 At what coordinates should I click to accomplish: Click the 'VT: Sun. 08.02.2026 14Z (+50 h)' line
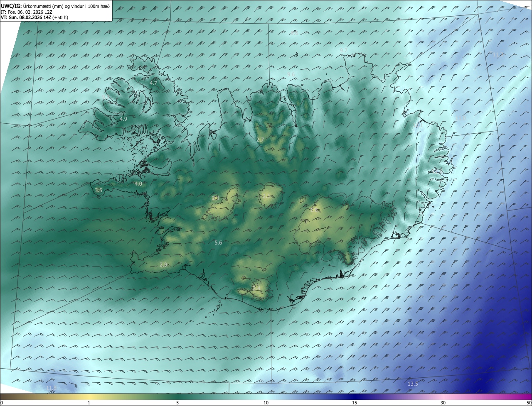(34, 17)
